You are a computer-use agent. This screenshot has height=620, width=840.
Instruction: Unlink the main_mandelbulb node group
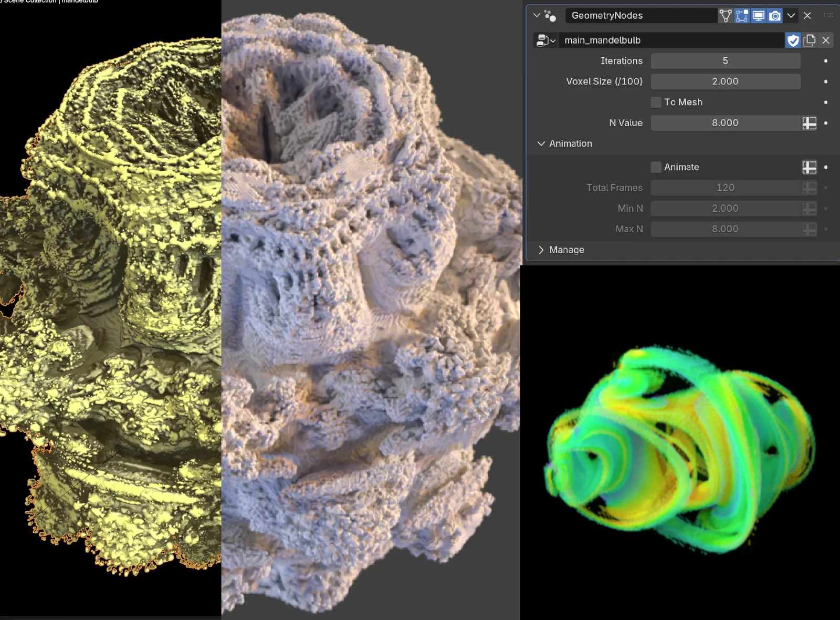(x=826, y=40)
